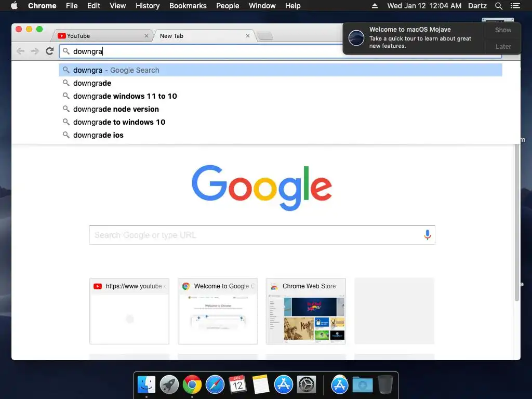Open the Welcome to Google Chrome thumbnail

point(218,311)
